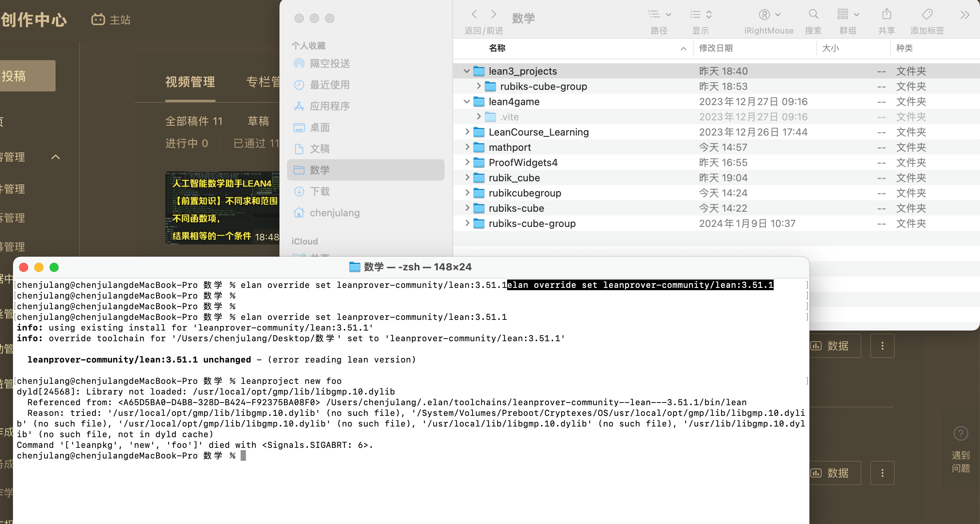Viewport: 980px width, 524px height.
Task: Open Desktop (桌面) in the Finder sidebar
Action: click(x=366, y=127)
